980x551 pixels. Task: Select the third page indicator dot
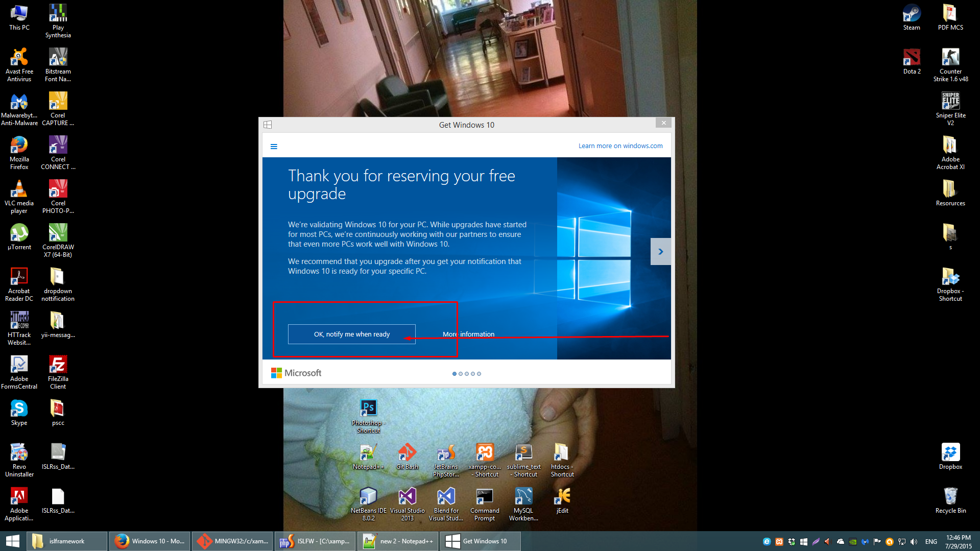(x=467, y=374)
